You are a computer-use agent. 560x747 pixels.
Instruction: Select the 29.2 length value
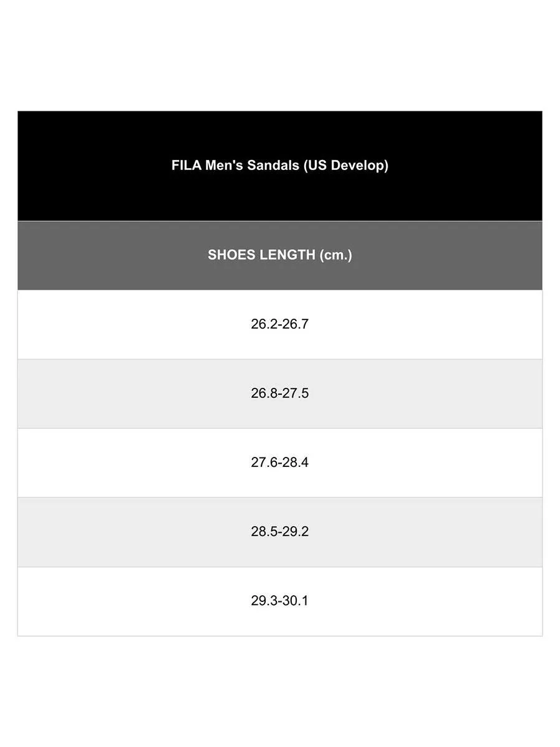point(296,532)
